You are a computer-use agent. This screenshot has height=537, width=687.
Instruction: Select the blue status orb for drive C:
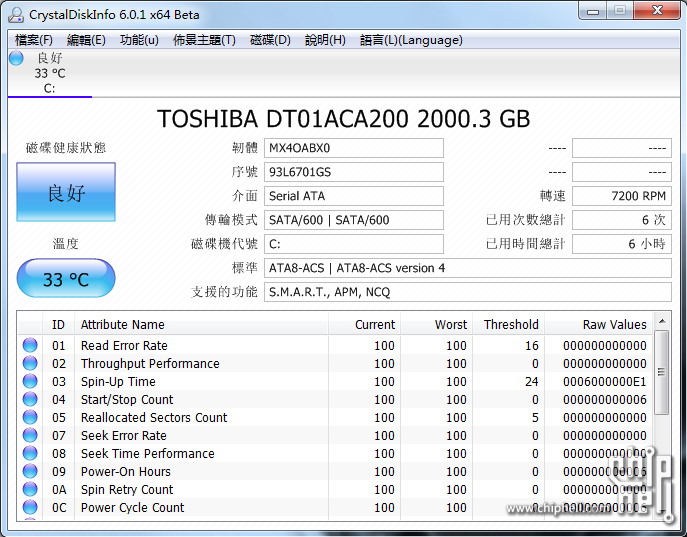(x=16, y=58)
